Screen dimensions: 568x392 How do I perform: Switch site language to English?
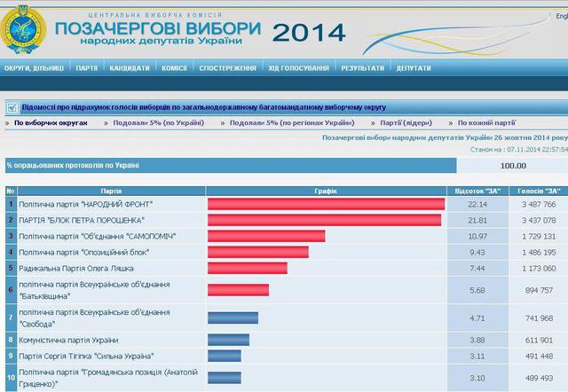click(561, 16)
